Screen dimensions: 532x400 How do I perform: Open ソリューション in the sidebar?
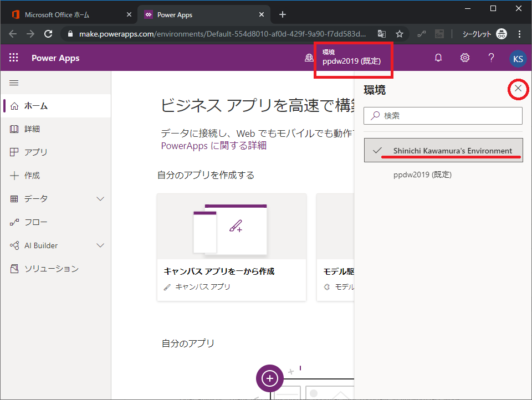click(56, 269)
